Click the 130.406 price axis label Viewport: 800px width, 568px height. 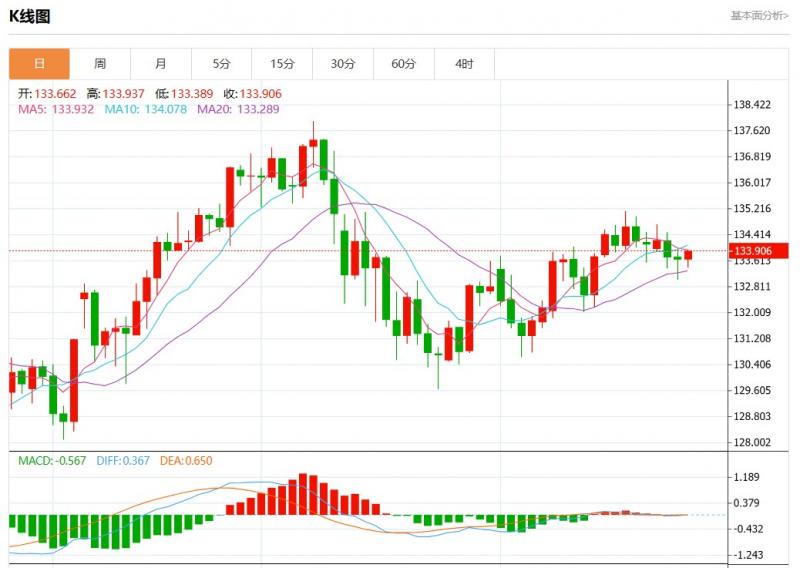[x=752, y=364]
